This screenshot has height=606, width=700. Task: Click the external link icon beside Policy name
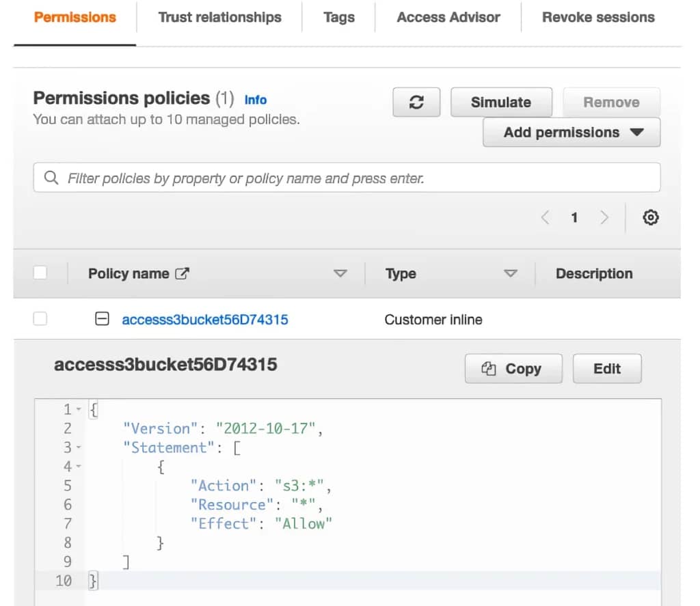point(182,273)
